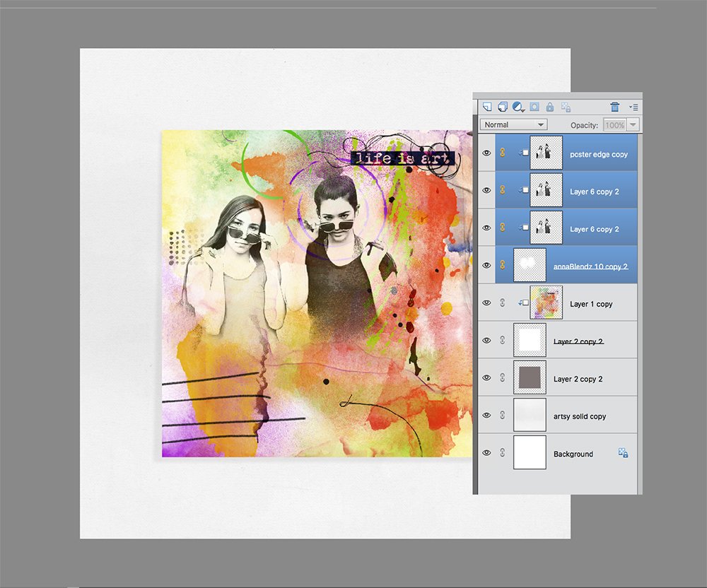Click the link icon on artsy solid copy
707x588 pixels.
click(x=502, y=415)
